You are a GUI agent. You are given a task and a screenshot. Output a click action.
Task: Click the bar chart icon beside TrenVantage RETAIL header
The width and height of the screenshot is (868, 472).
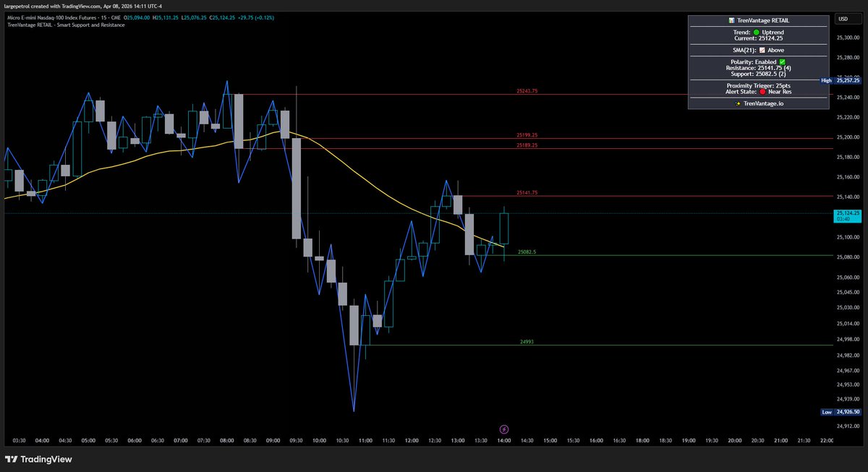(731, 21)
